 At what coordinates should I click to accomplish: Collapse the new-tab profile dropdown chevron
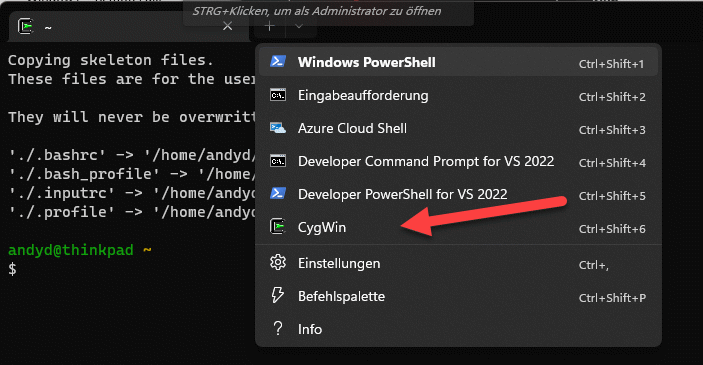point(299,26)
